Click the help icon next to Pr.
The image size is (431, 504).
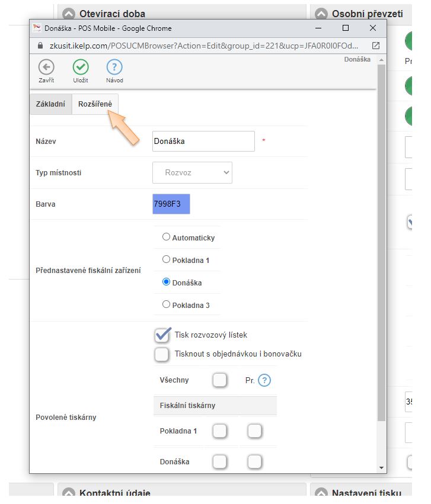264,380
